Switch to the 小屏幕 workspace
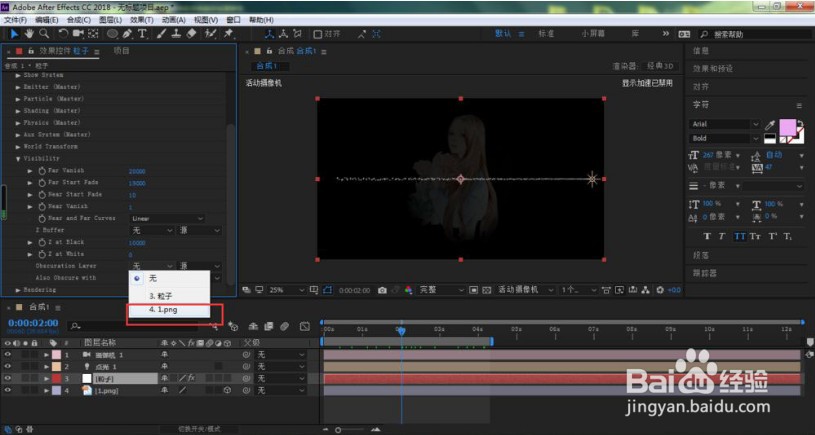This screenshot has width=815, height=435. coord(593,34)
